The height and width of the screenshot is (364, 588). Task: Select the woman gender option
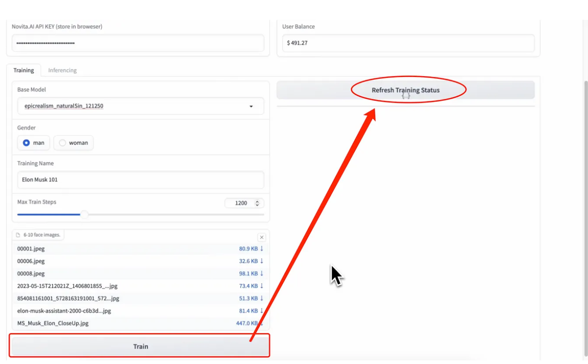point(63,143)
